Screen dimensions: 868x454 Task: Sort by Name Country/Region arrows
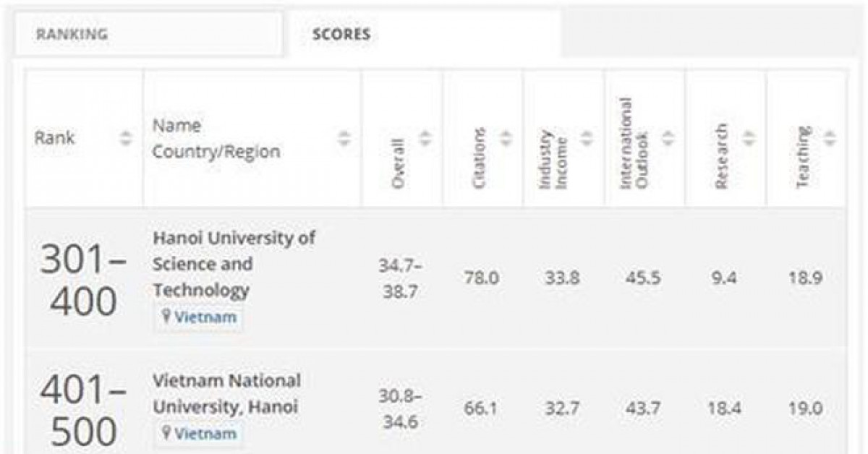[x=344, y=138]
